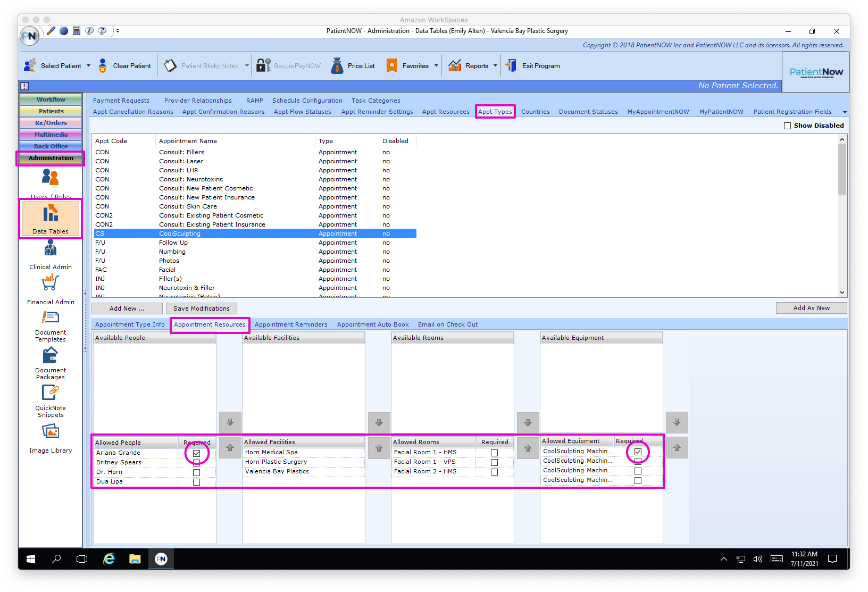Toggle Required for Facial Room 1 - HMS

pyautogui.click(x=495, y=453)
